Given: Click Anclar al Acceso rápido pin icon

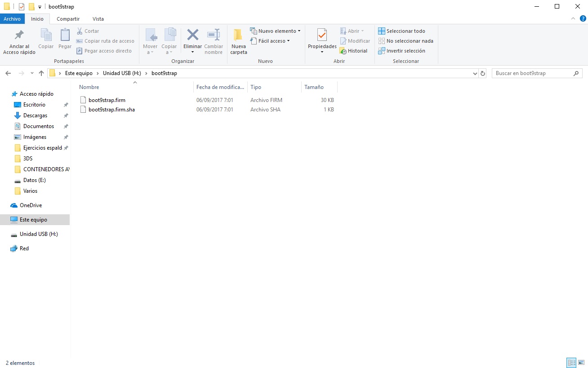Looking at the screenshot, I should tap(19, 35).
